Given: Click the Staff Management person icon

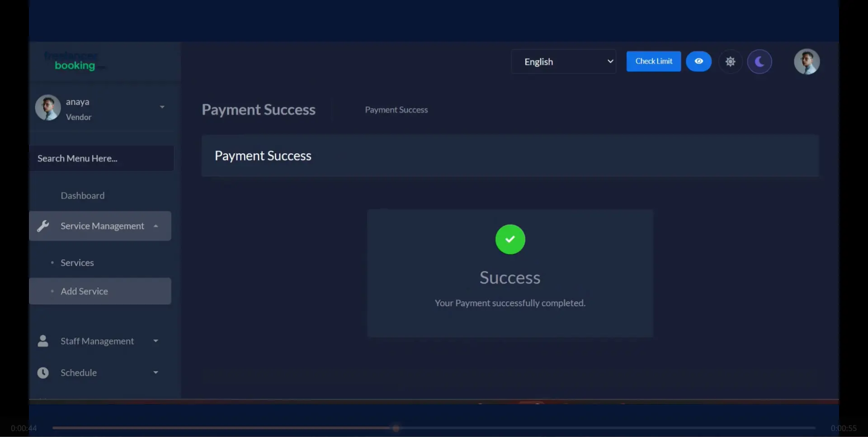Looking at the screenshot, I should click(x=43, y=341).
